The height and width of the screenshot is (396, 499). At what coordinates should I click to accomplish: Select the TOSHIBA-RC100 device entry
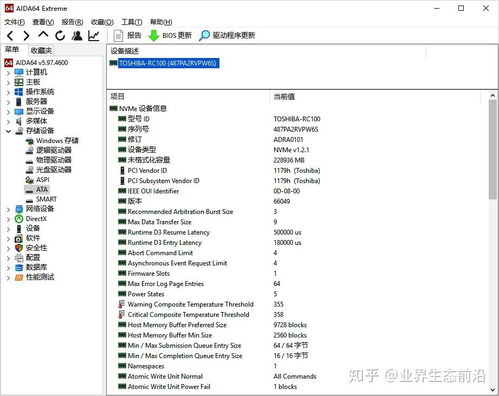coord(168,63)
